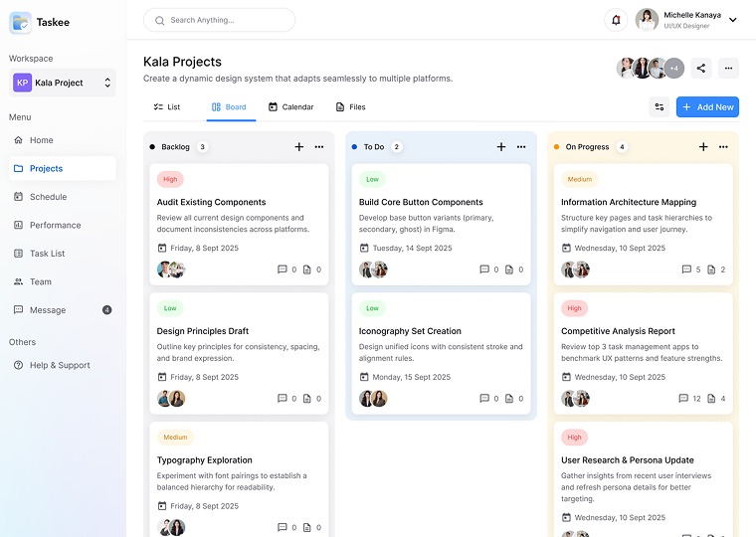Open Schedule from the sidebar
This screenshot has width=756, height=537.
pos(63,197)
